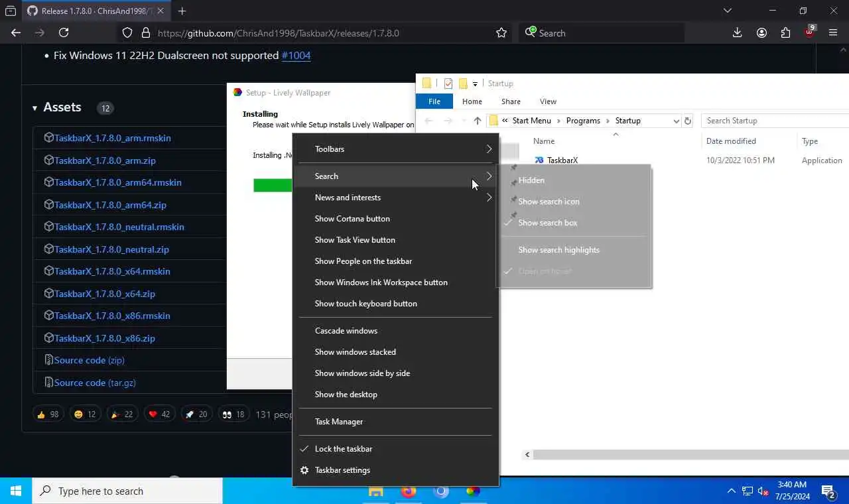Collapse the Assets section triangle

(x=34, y=108)
